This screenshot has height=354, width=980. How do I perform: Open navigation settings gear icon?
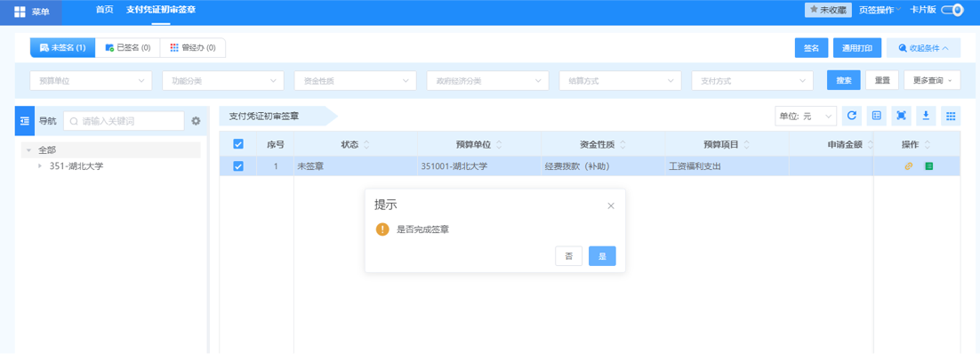tap(196, 121)
